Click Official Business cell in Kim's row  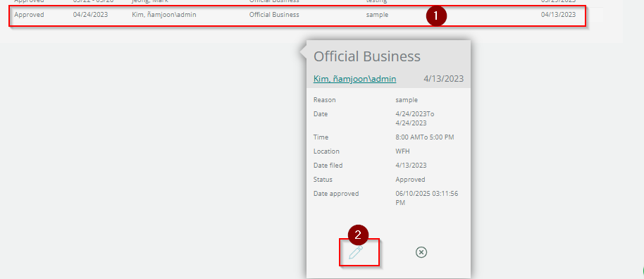(x=274, y=15)
